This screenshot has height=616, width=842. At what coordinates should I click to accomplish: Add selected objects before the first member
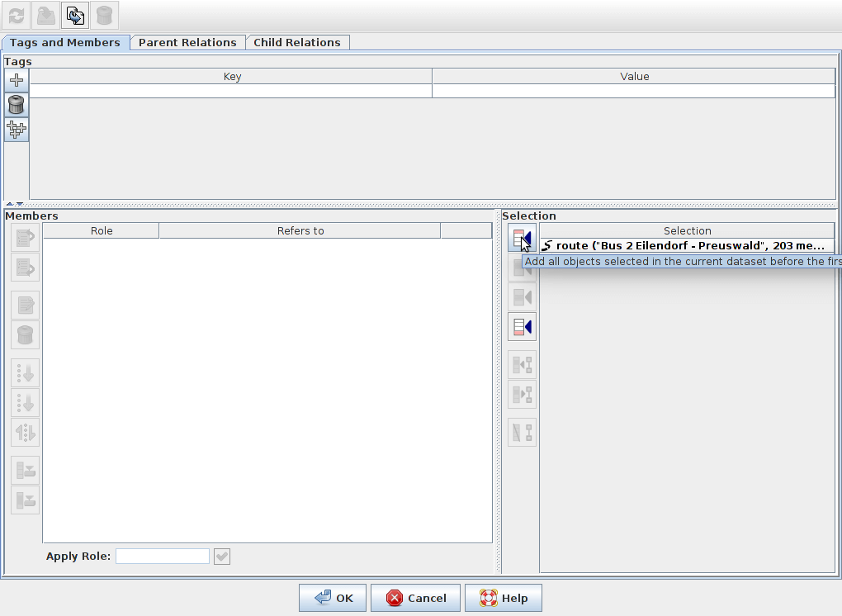[522, 239]
